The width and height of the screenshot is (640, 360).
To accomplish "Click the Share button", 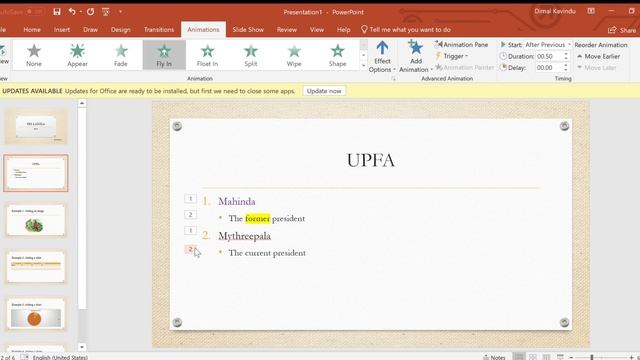I will pyautogui.click(x=622, y=30).
